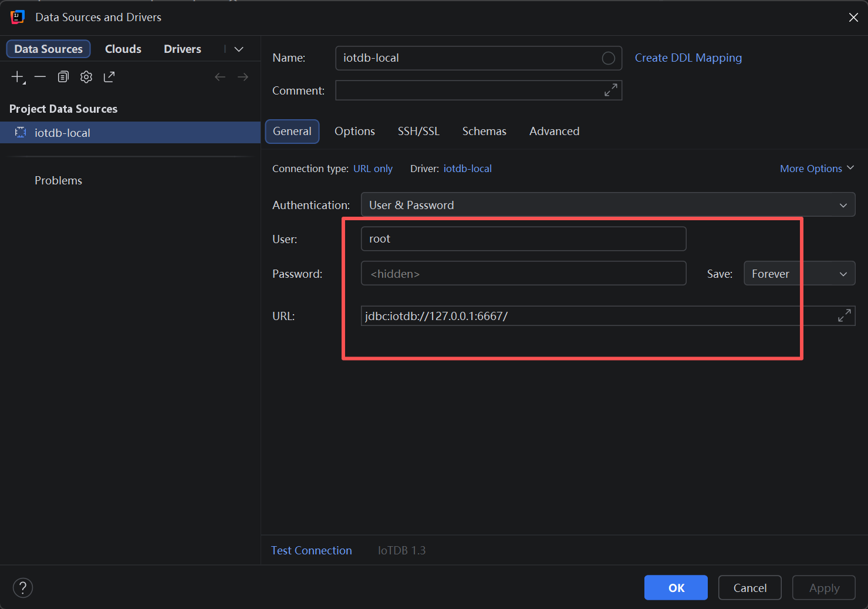Screen dimensions: 868x609
Task: Click the IoTDB 1.3 version text
Action: [402, 550]
